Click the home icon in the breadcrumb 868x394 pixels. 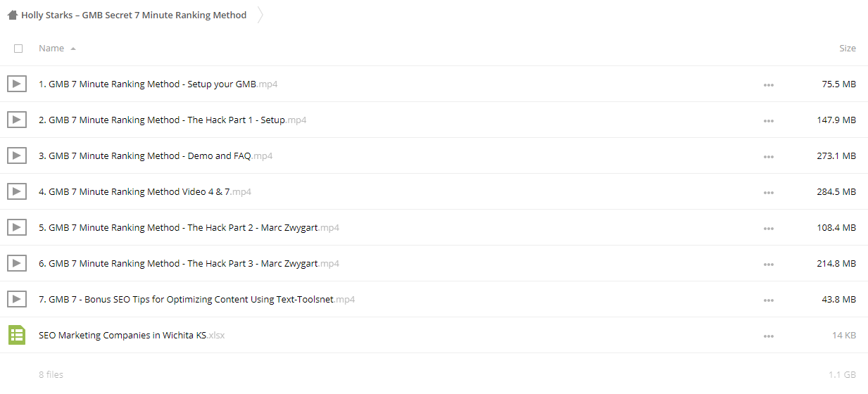click(13, 15)
